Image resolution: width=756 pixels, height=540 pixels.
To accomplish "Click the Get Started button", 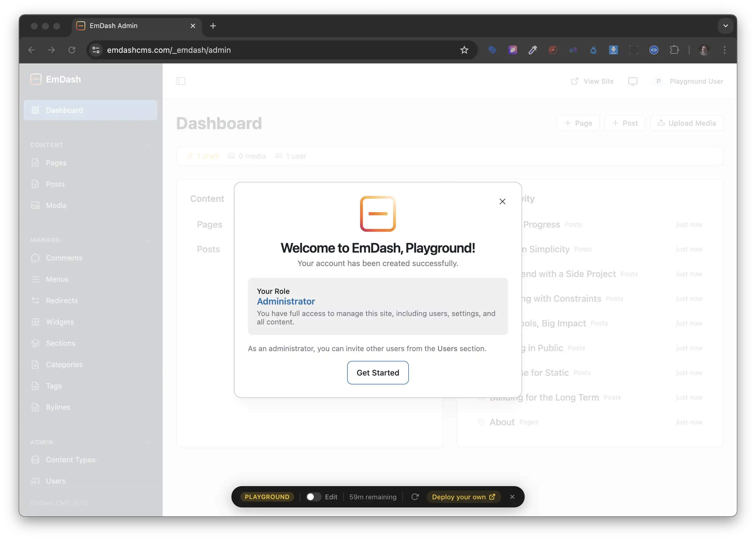I will click(x=378, y=373).
